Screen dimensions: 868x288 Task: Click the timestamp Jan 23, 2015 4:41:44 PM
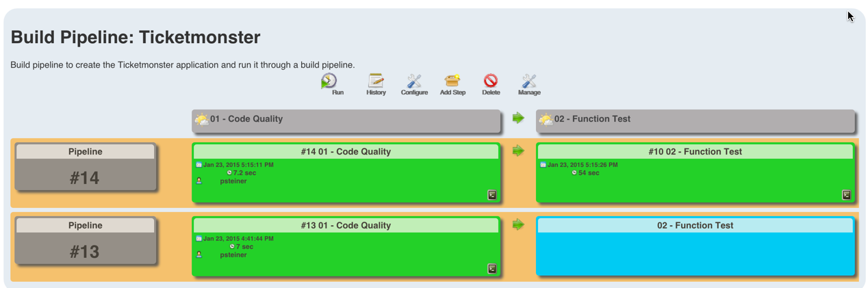click(238, 239)
